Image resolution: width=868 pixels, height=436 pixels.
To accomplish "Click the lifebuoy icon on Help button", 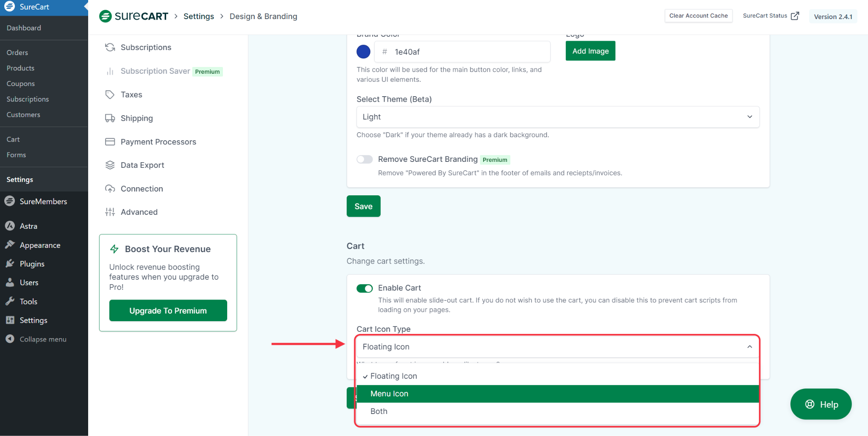I will point(810,404).
